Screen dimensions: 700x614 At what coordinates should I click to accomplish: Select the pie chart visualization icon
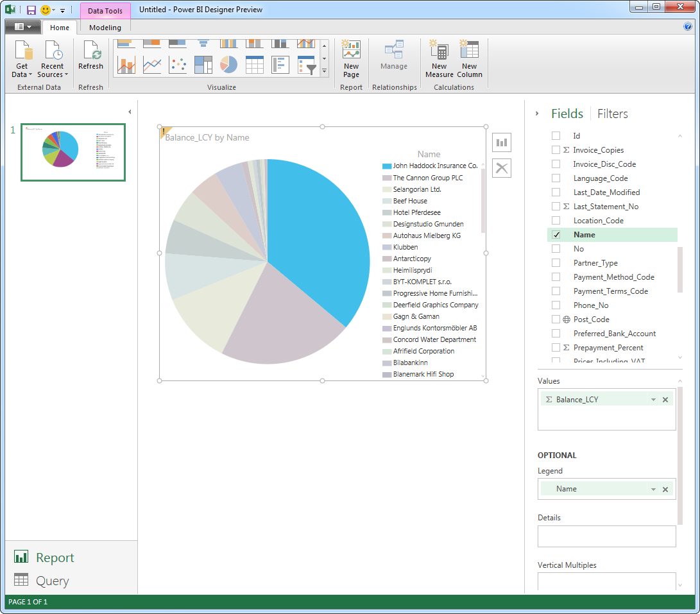228,65
